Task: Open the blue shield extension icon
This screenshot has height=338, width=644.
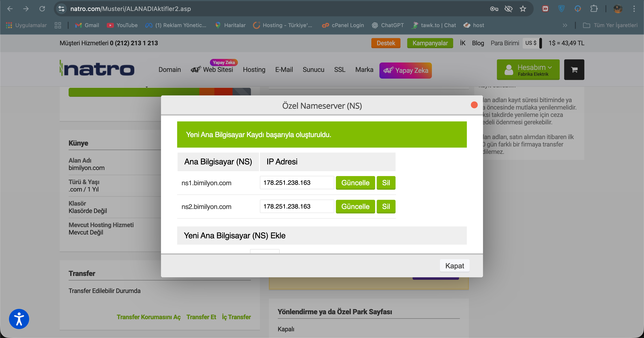Action: click(x=561, y=9)
